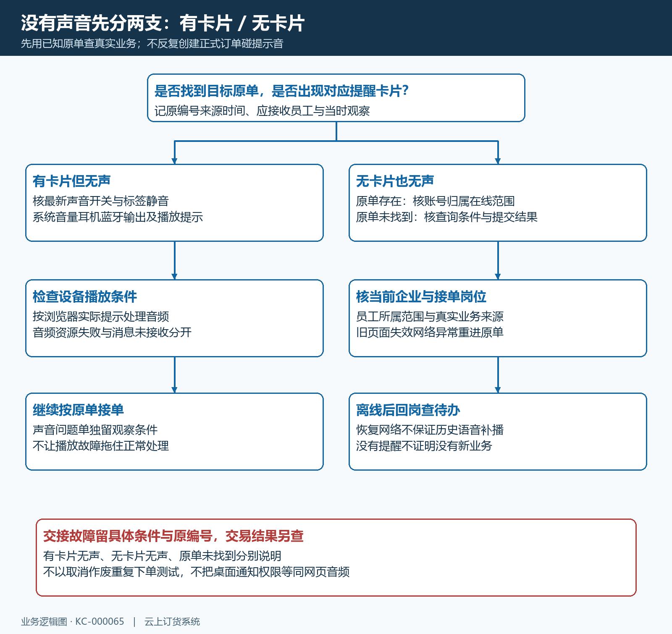Click text '原单存在：核账号归属在线范围'
Screen dimensions: 672x634
tap(436, 201)
